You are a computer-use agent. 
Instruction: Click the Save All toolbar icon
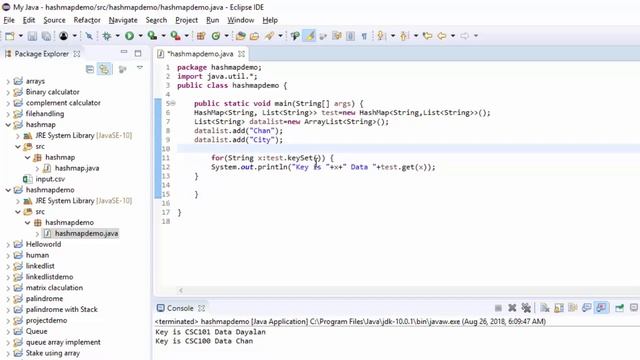click(46, 36)
